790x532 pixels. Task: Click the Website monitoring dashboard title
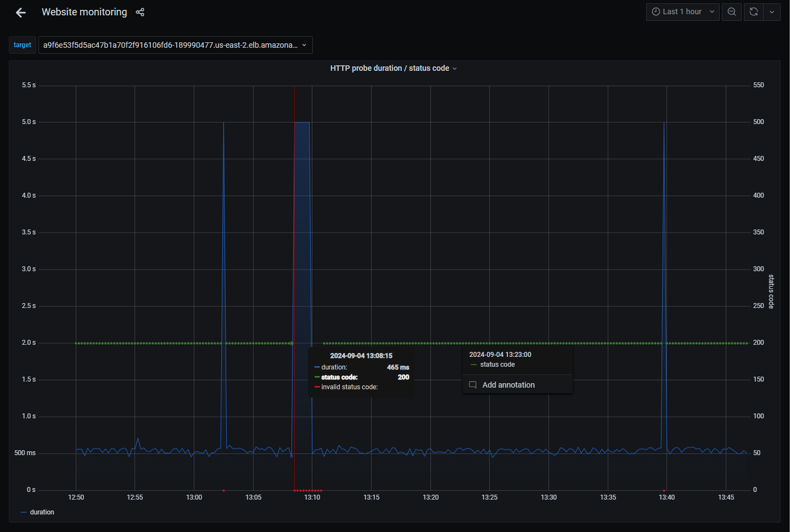click(x=84, y=12)
